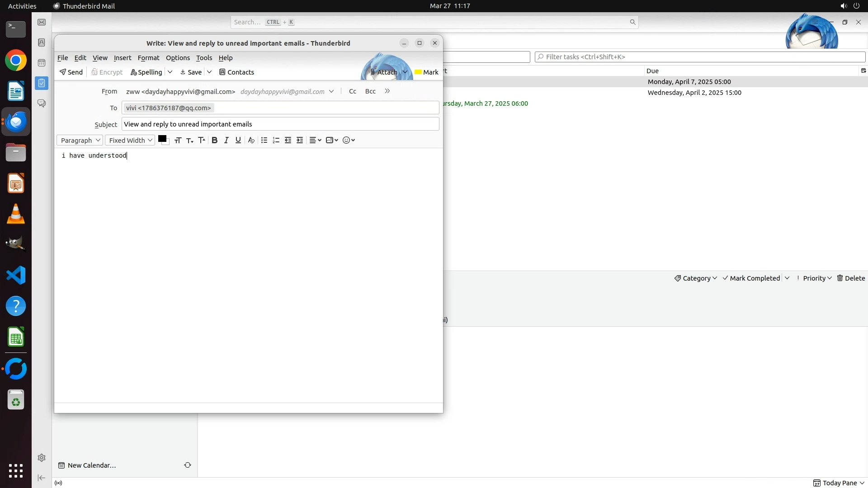This screenshot has height=488, width=868.
Task: Toggle bold formatting in the composer
Action: [215, 140]
